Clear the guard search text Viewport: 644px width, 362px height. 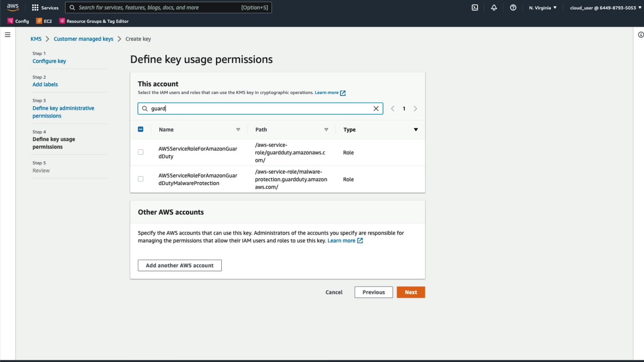(376, 109)
